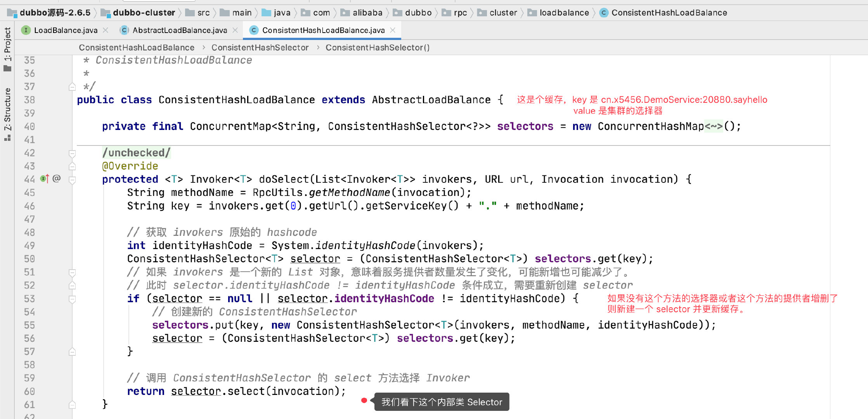Click line number 44 in the gutter
The width and height of the screenshot is (868, 419).
(29, 179)
